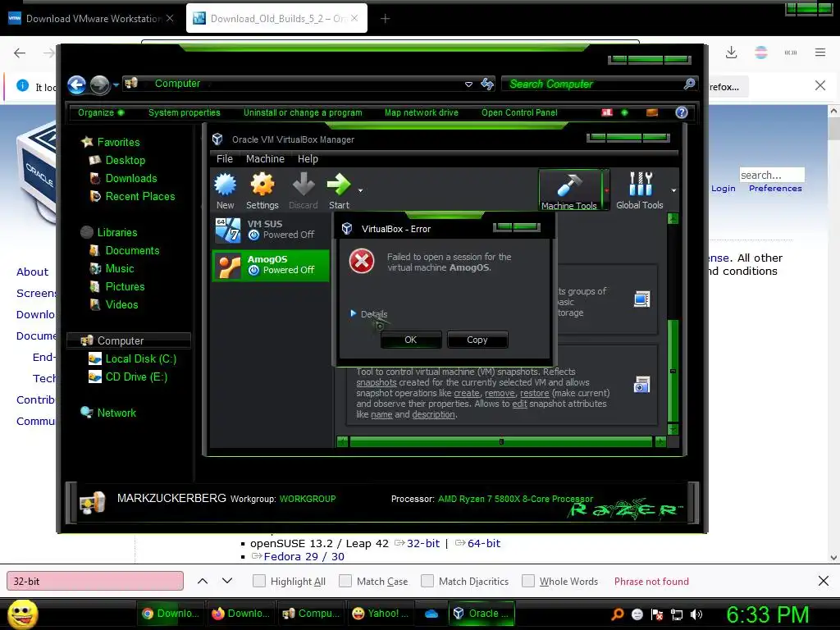Open a new browser tab

(385, 19)
